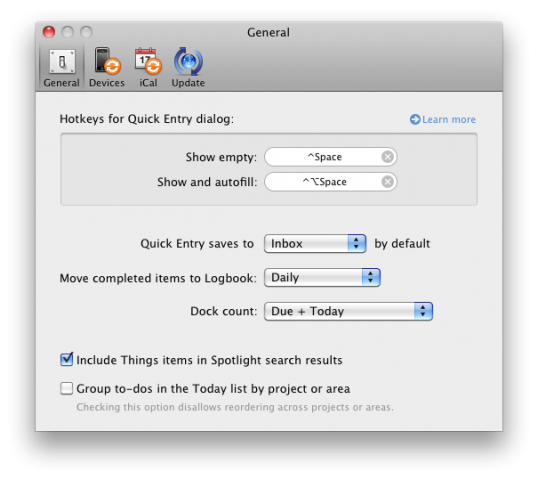Image resolution: width=538 pixels, height=480 pixels.
Task: Click the Show and autofill hotkey field
Action: click(330, 182)
